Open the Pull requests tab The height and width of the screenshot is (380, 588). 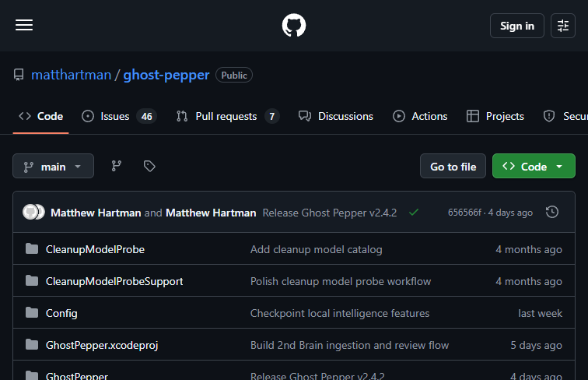228,116
